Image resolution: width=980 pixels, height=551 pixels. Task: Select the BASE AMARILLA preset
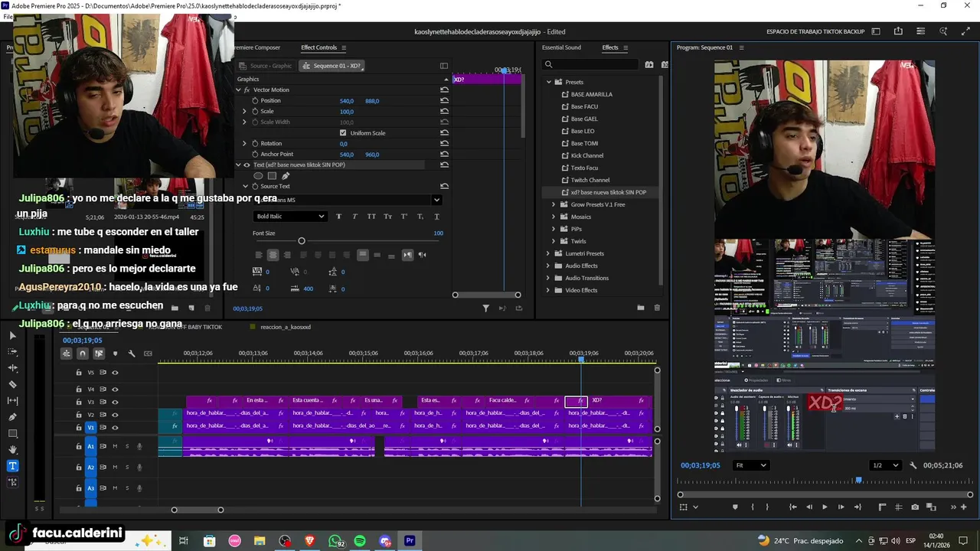click(x=592, y=94)
